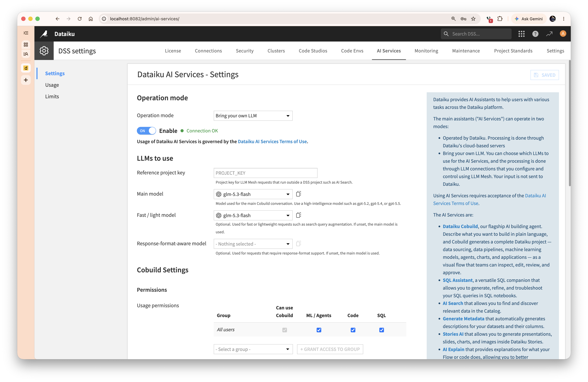Open the zoom magnifier in address bar

click(x=453, y=19)
